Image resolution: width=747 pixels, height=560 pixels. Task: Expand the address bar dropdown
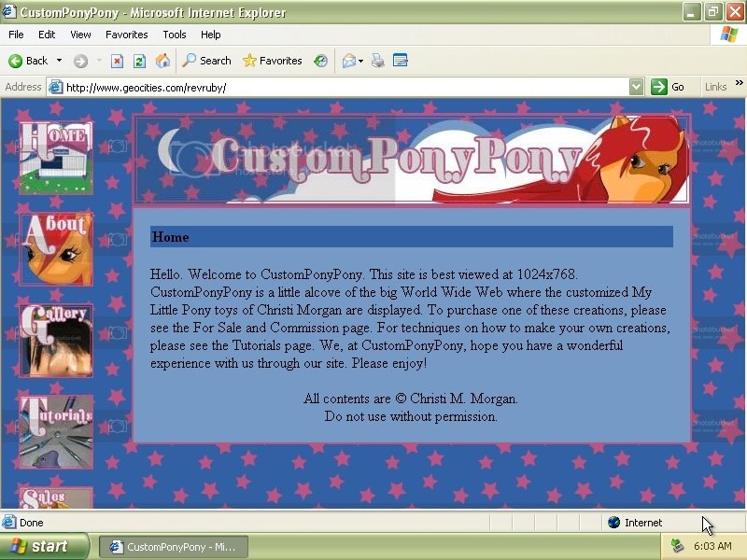(x=636, y=88)
